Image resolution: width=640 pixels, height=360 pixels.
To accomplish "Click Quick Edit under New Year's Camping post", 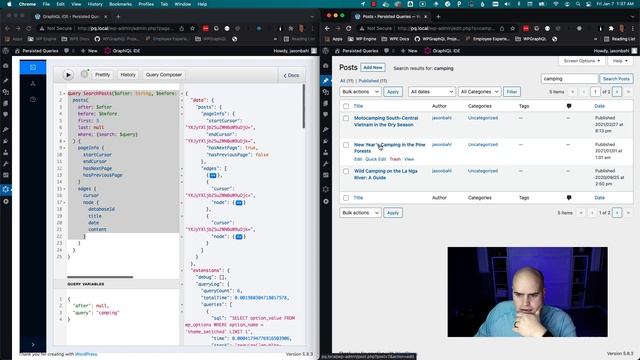I will pyautogui.click(x=376, y=159).
